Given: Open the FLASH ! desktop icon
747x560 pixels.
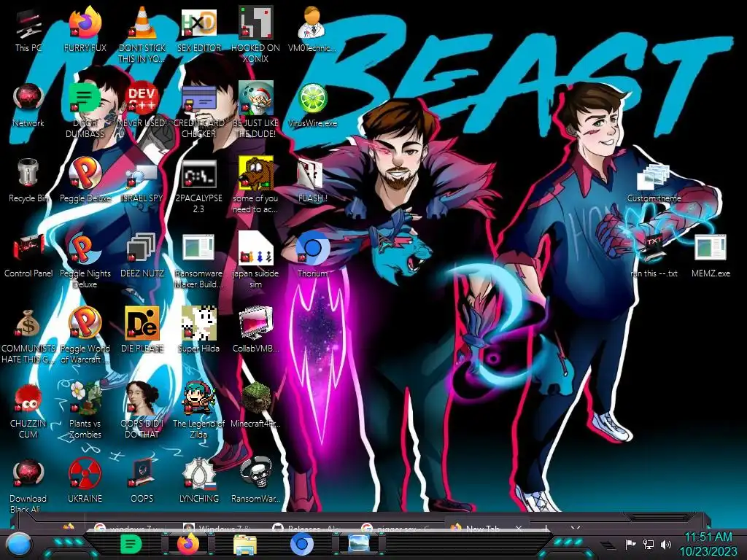Looking at the screenshot, I should 312,179.
